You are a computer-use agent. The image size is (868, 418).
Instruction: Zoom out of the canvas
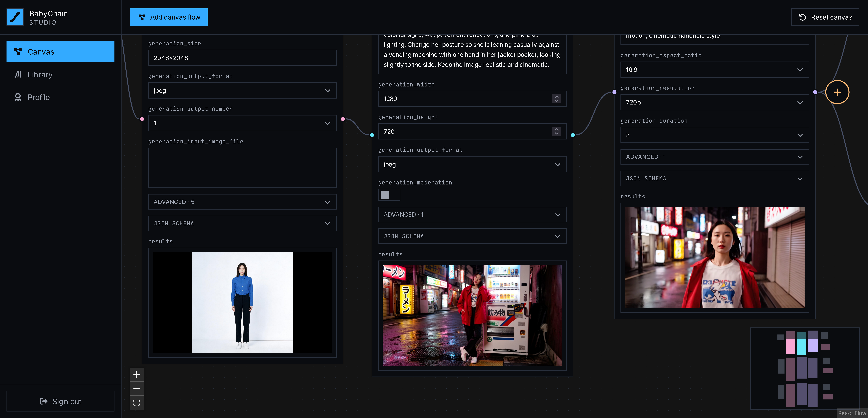pos(136,389)
